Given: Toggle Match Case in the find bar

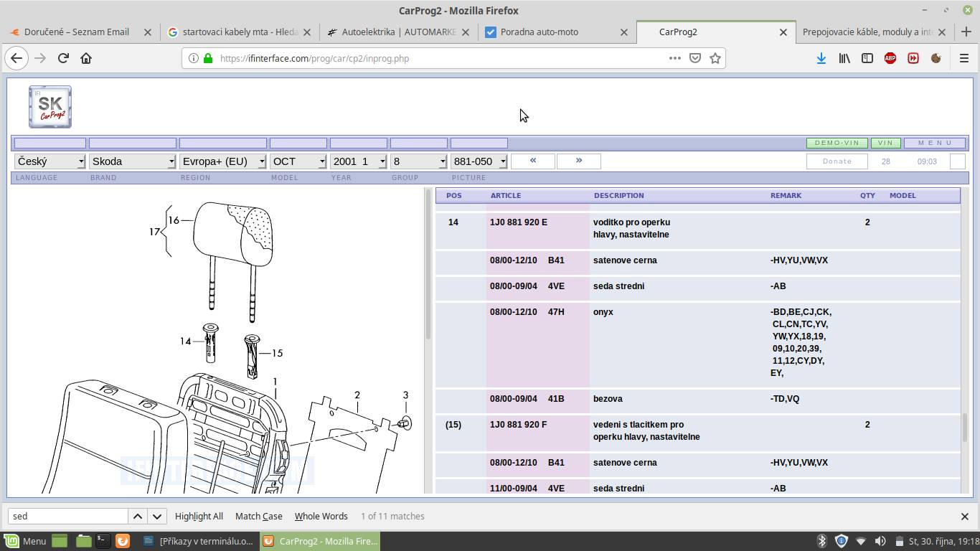Looking at the screenshot, I should coord(258,516).
